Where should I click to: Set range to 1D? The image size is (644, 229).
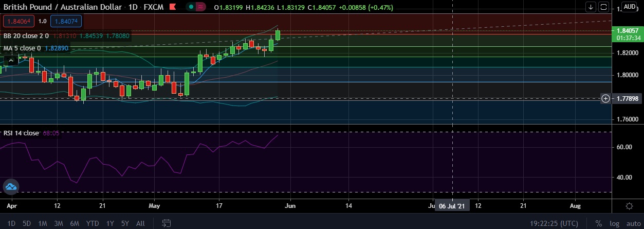pos(11,223)
